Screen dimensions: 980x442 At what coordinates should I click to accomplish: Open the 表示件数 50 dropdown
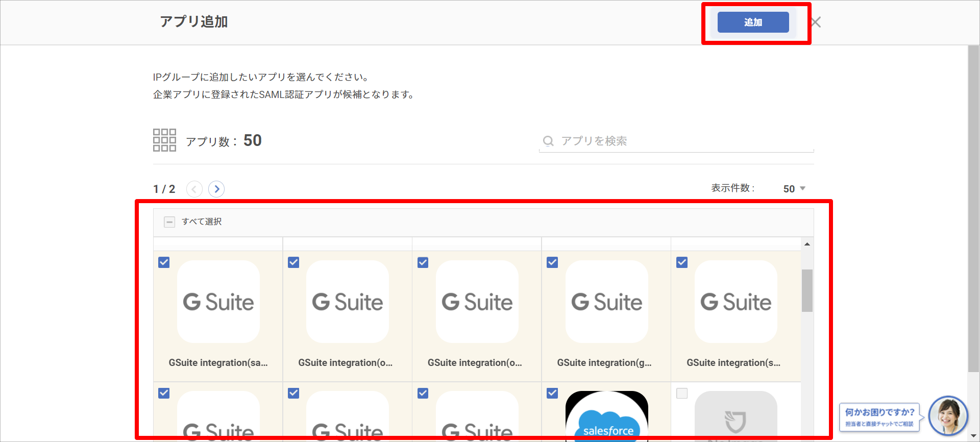tap(794, 189)
